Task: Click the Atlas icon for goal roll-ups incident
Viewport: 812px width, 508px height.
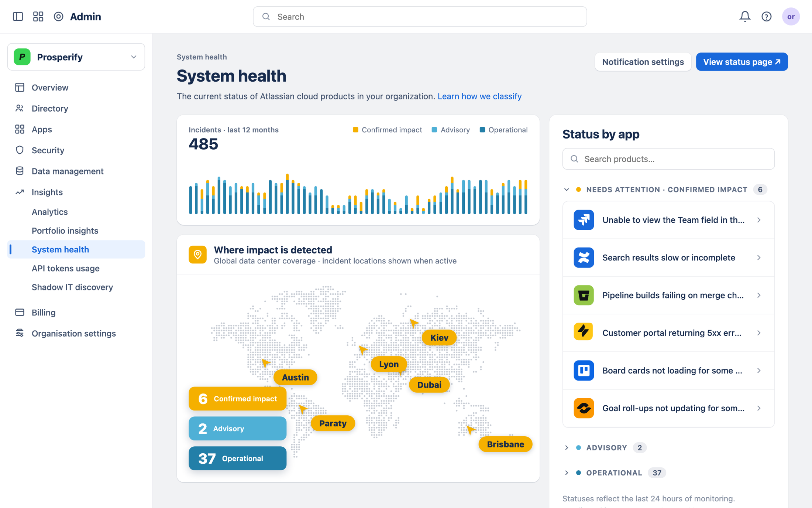Action: coord(584,408)
